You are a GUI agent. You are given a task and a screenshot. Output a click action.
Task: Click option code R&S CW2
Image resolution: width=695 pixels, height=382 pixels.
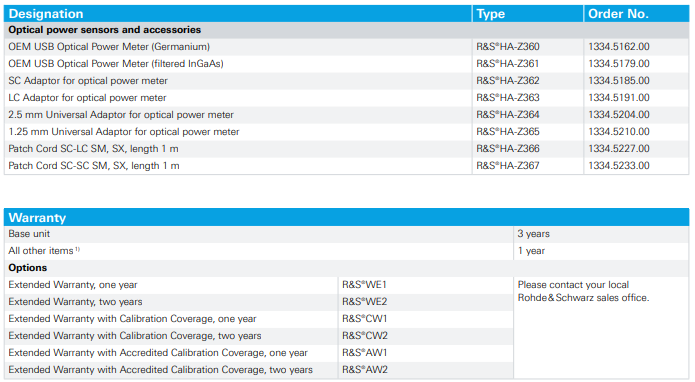point(365,335)
